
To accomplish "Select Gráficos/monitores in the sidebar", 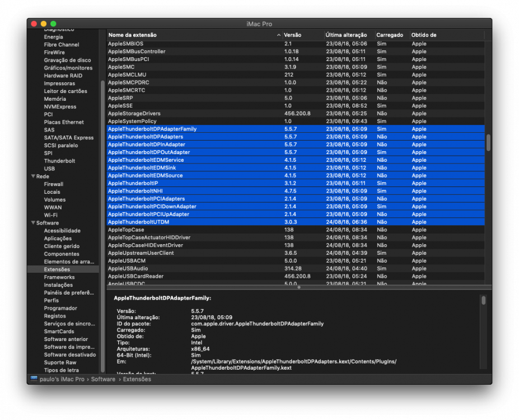I will (68, 68).
